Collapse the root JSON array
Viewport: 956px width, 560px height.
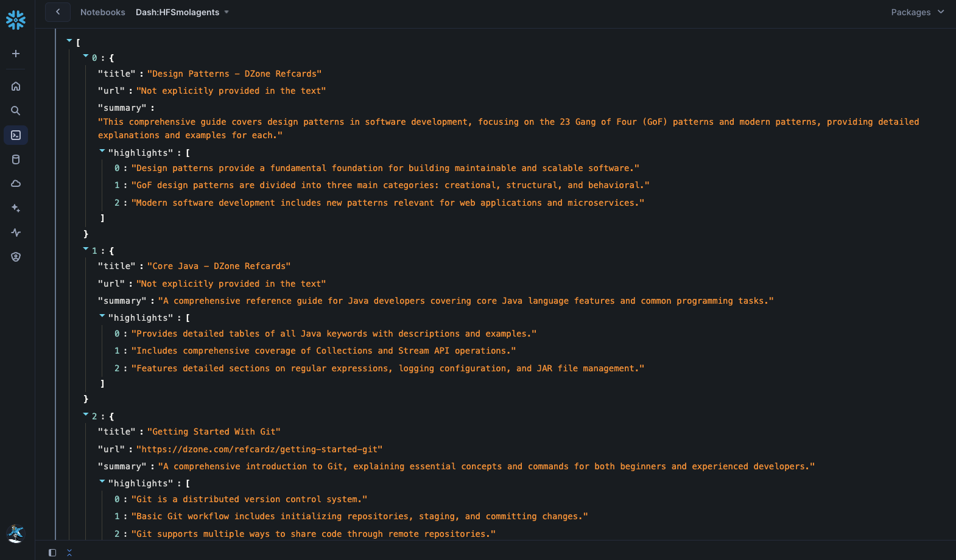coord(69,40)
